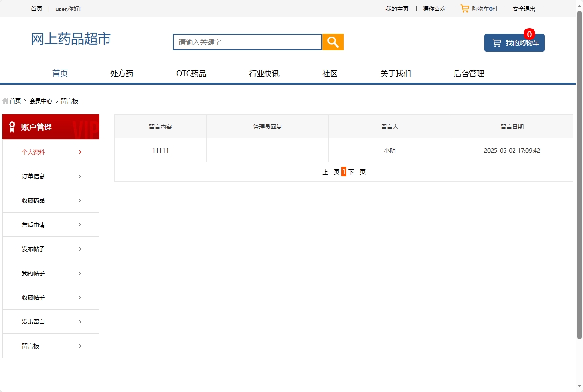Switch to the OTC药品 tab
The image size is (583, 392).
(x=191, y=73)
